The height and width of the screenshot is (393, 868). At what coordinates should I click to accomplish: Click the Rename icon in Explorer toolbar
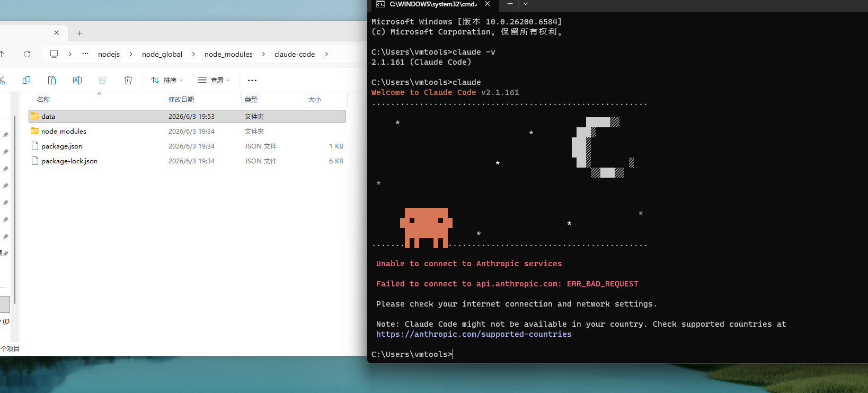coord(77,80)
